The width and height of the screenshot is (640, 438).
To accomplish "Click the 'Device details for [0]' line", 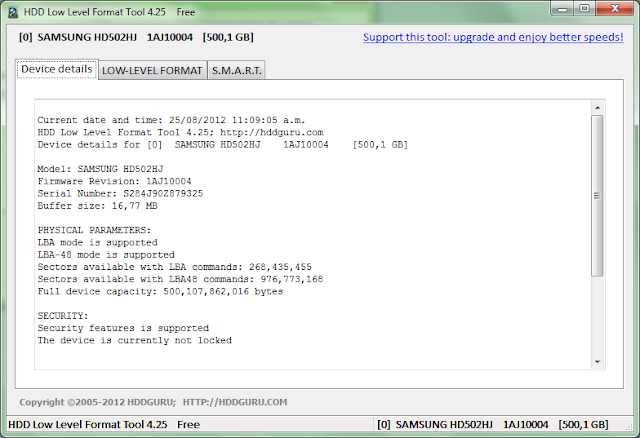I will tap(222, 145).
